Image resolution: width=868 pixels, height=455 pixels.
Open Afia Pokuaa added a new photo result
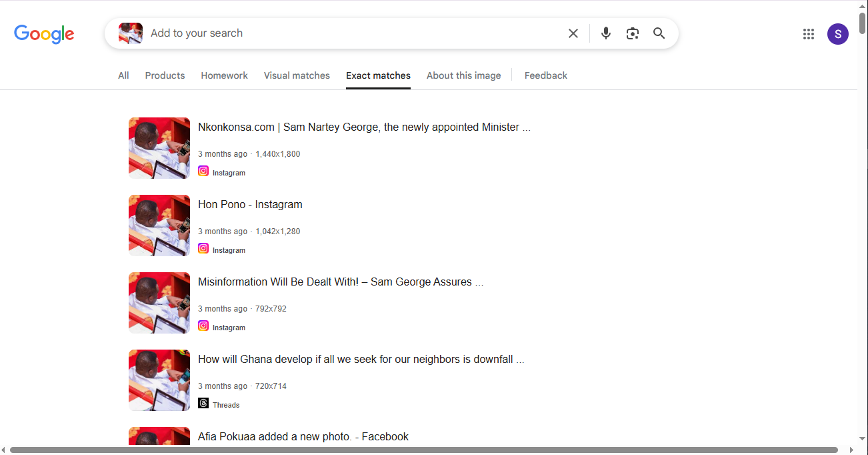click(303, 437)
